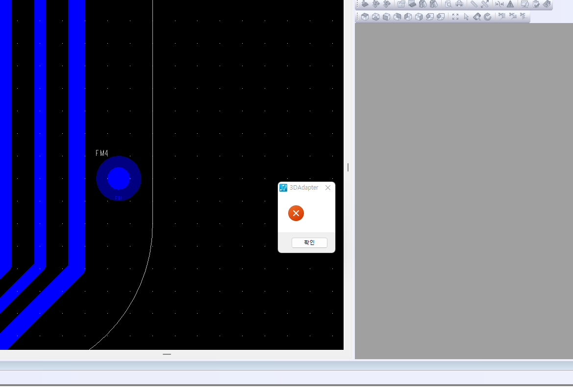Click the previous view left-arrow page icon

click(x=430, y=17)
